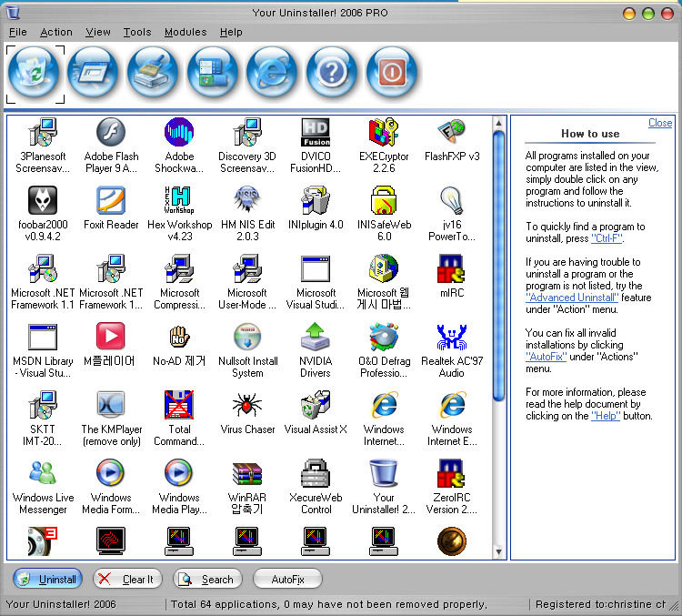Follow the "Ctrl-F" link
This screenshot has width=682, height=616.
point(607,238)
